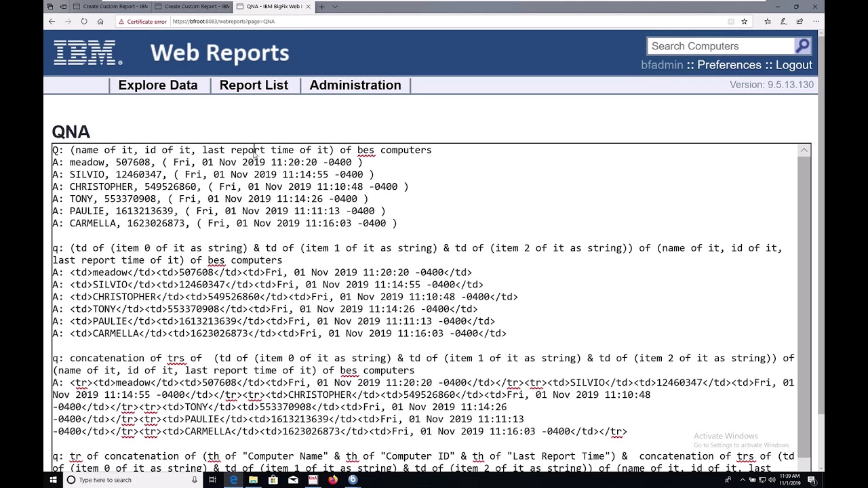The height and width of the screenshot is (488, 868).
Task: Click into the Search Computers field
Action: pyautogui.click(x=722, y=46)
